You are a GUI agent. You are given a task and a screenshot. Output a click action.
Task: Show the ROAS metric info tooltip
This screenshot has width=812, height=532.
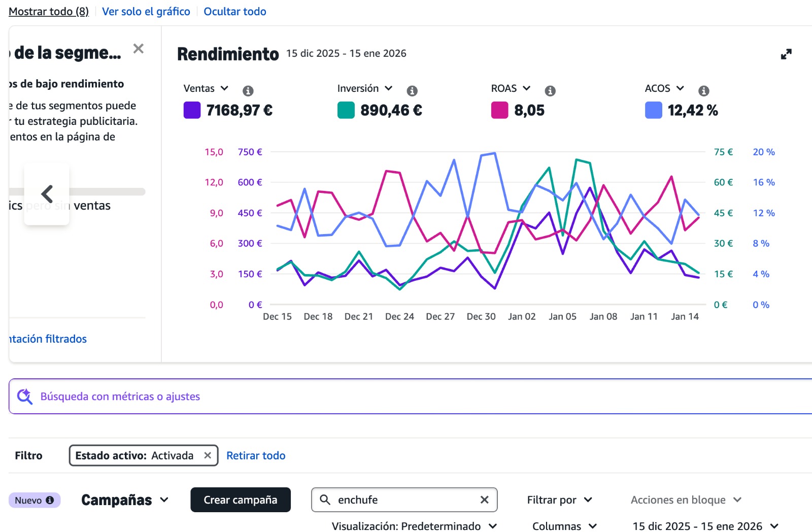[x=550, y=91]
